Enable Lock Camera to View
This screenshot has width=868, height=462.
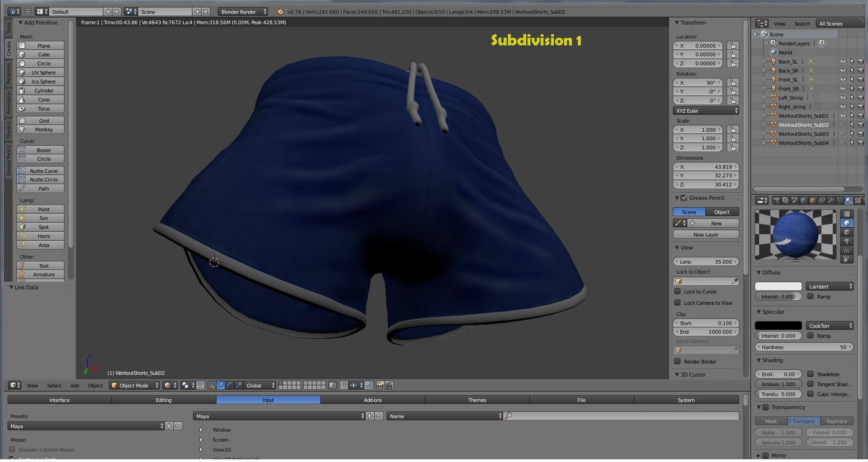click(x=677, y=303)
